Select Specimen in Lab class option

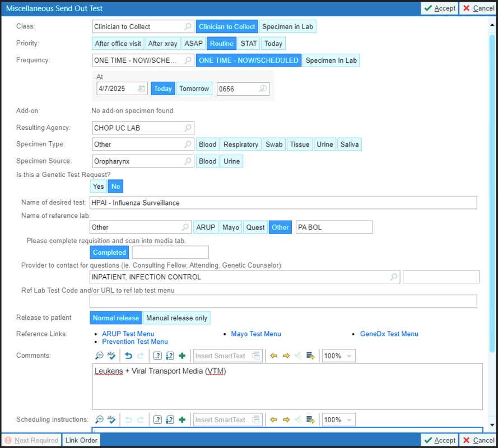click(x=287, y=26)
